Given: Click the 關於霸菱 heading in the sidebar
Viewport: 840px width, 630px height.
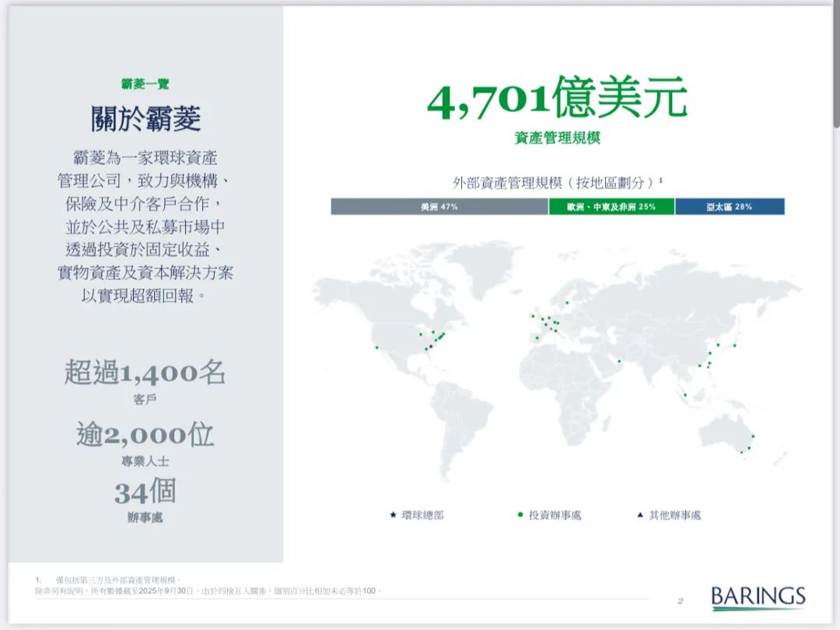Looking at the screenshot, I should (x=145, y=119).
